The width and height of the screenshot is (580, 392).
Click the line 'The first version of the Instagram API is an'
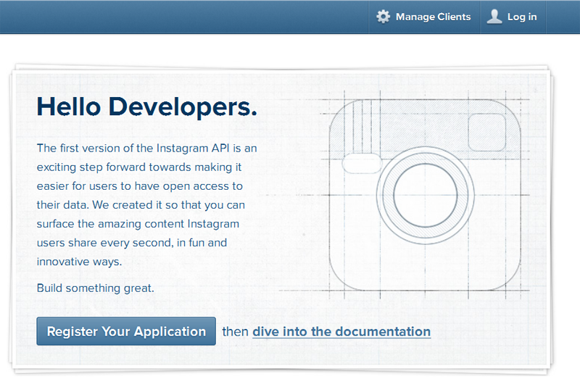(147, 148)
